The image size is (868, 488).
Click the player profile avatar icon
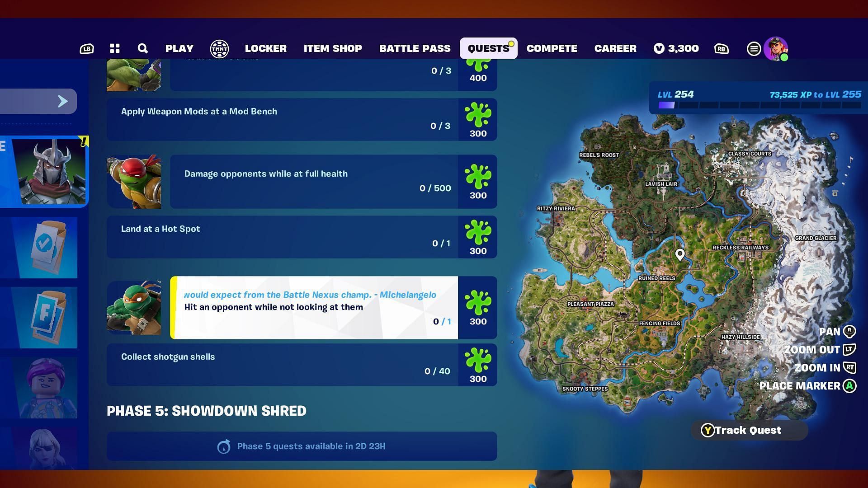tap(775, 48)
